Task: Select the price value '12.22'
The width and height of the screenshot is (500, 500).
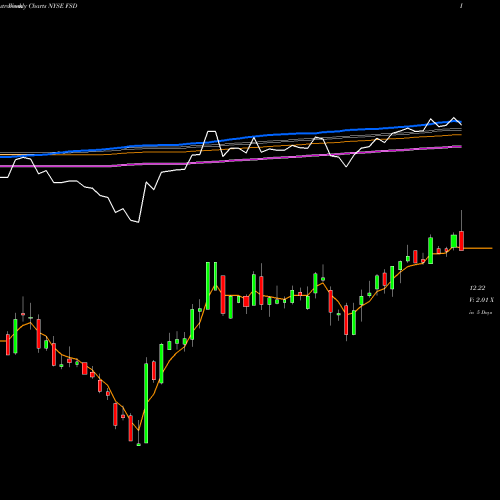Action: click(477, 288)
